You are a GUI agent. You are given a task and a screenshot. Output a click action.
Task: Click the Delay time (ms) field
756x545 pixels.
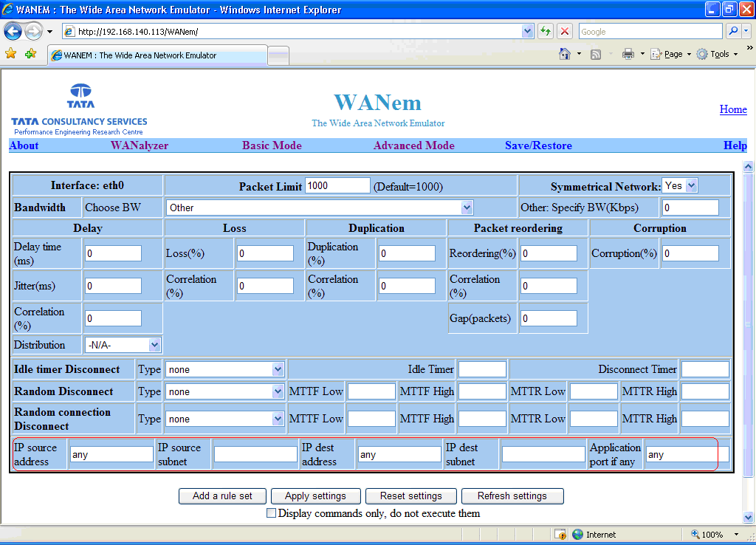[x=113, y=253]
